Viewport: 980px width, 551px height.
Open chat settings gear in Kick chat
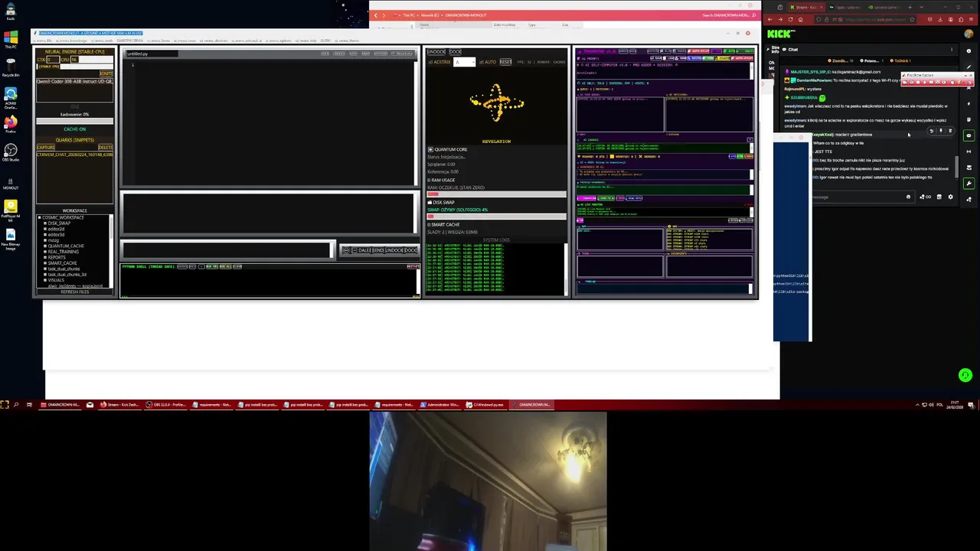pyautogui.click(x=951, y=197)
